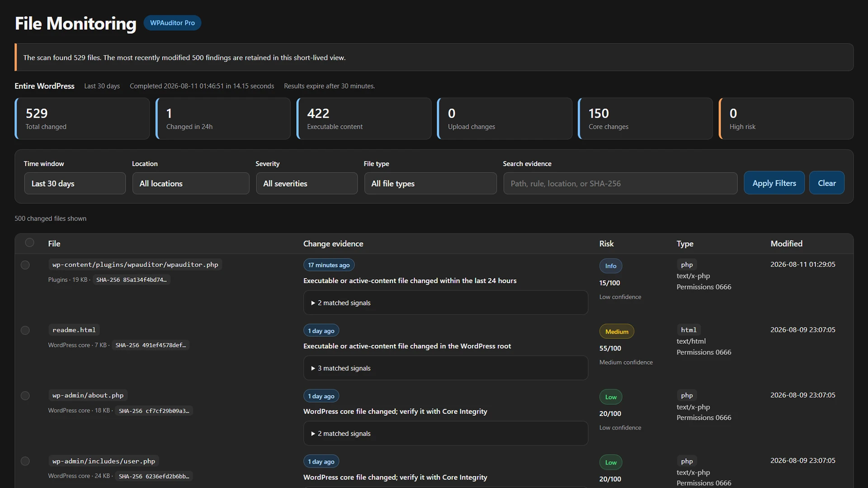The height and width of the screenshot is (488, 868).
Task: Click the 150 Core changes card
Action: 645,119
